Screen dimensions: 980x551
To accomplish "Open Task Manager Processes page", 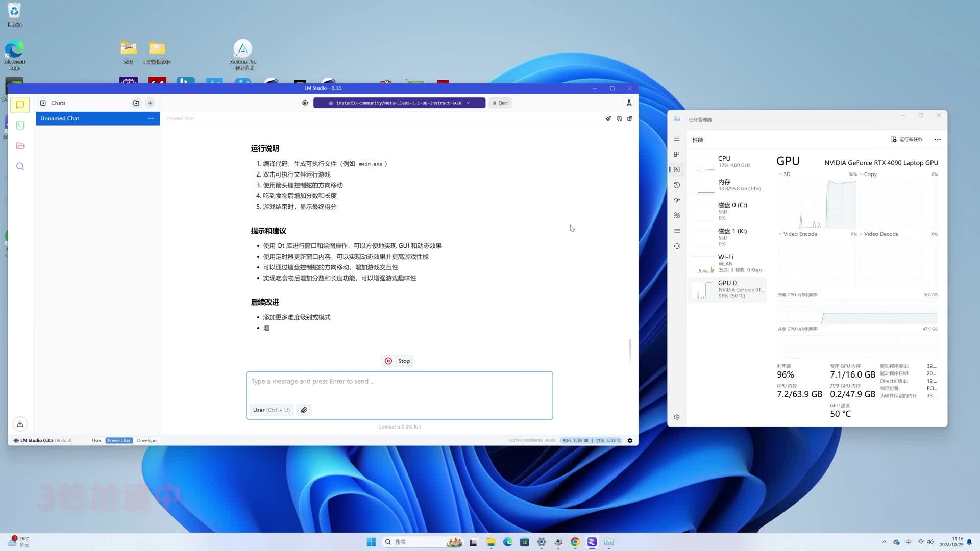I will (677, 154).
